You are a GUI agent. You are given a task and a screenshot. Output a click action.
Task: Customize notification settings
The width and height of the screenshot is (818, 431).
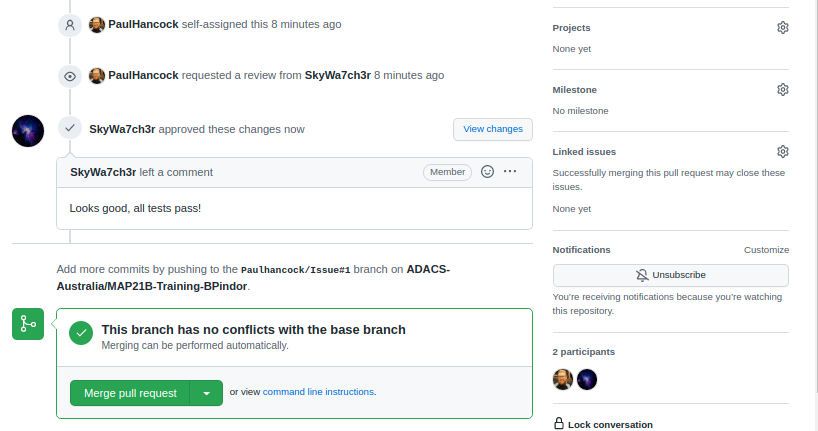pyautogui.click(x=766, y=250)
